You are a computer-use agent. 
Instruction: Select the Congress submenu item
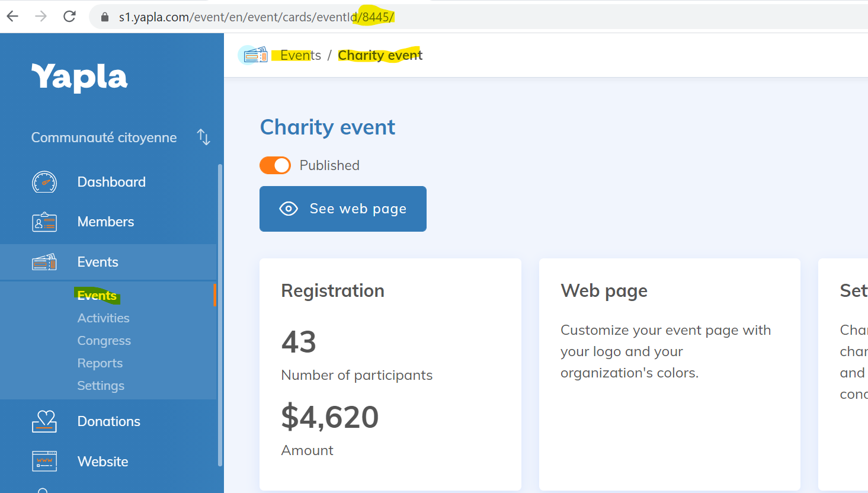coord(104,341)
